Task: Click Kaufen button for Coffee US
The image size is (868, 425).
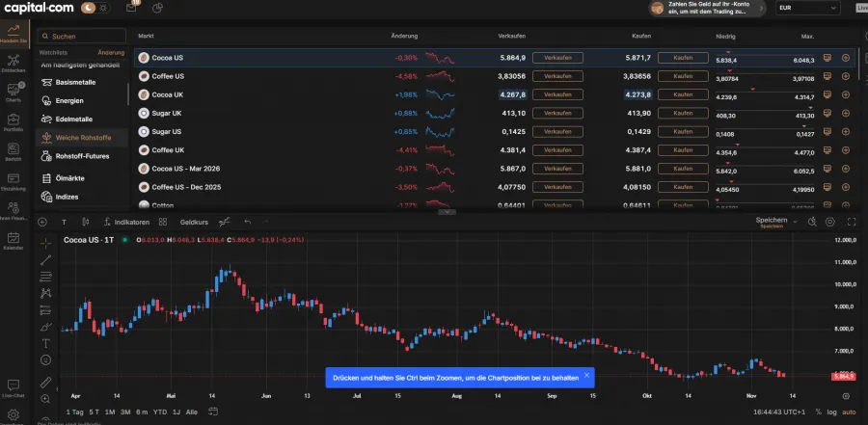Action: 683,76
